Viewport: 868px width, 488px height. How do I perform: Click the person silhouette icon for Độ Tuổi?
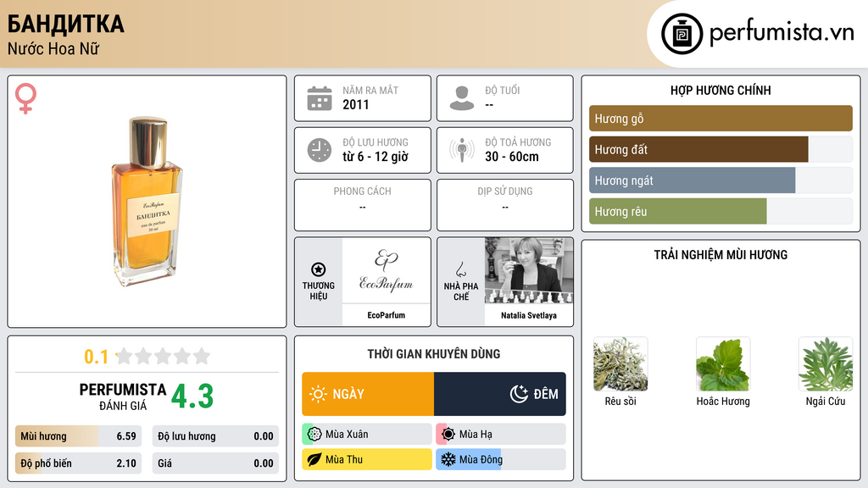pos(462,98)
